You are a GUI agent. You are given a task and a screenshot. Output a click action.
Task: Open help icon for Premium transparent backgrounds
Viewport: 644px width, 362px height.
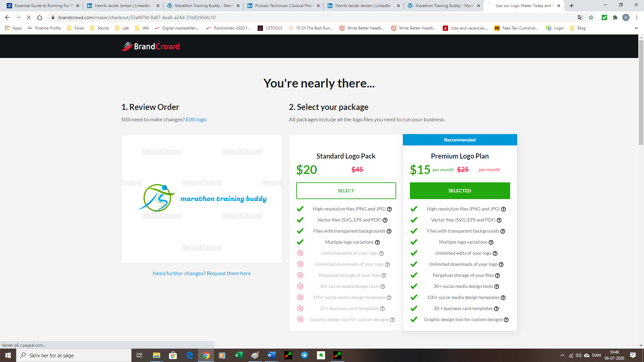[x=503, y=231]
